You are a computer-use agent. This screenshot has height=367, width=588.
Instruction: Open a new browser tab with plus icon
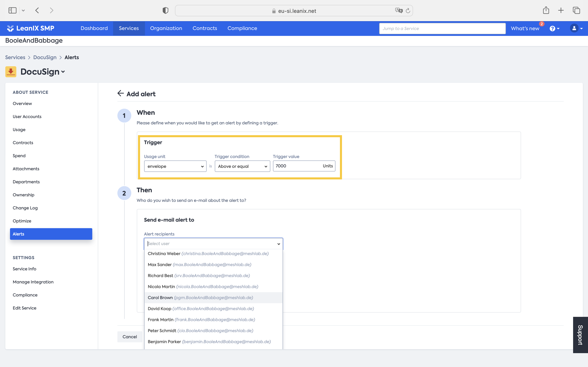(561, 10)
